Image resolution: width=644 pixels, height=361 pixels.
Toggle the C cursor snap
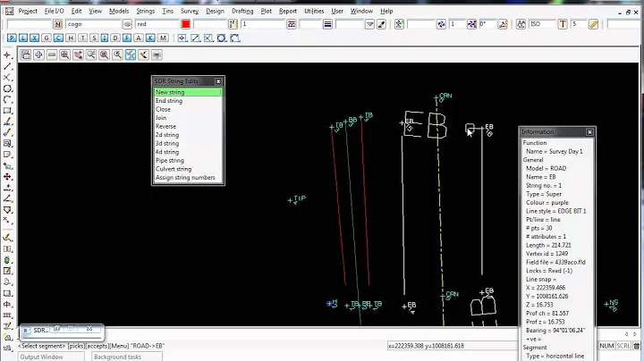(58, 38)
